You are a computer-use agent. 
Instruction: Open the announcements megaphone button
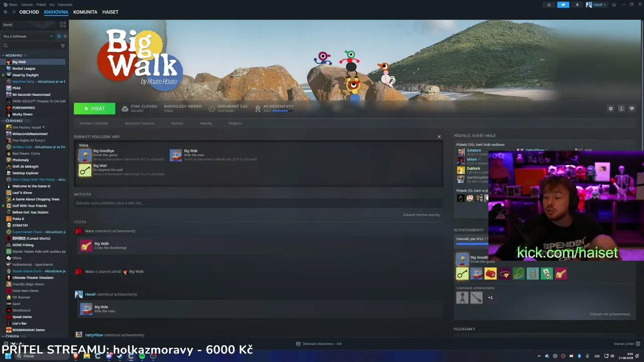pos(563,5)
